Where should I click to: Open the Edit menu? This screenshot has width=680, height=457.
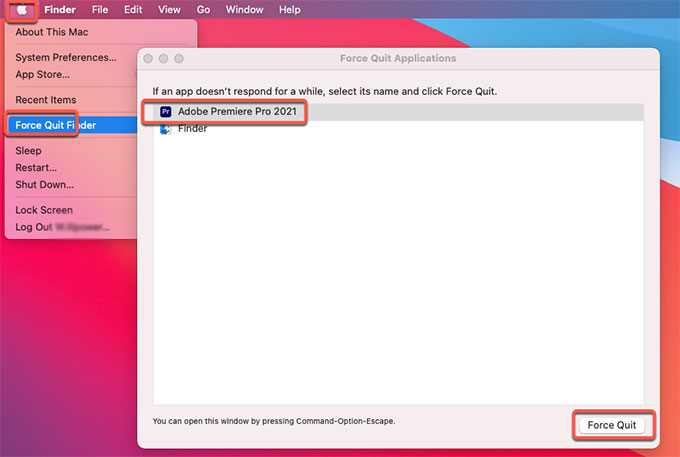pos(133,10)
